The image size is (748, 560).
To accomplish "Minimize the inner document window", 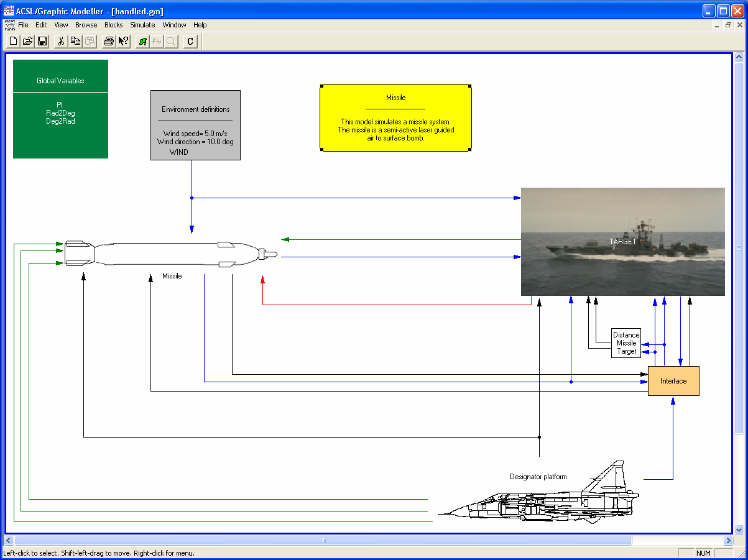I will 717,25.
